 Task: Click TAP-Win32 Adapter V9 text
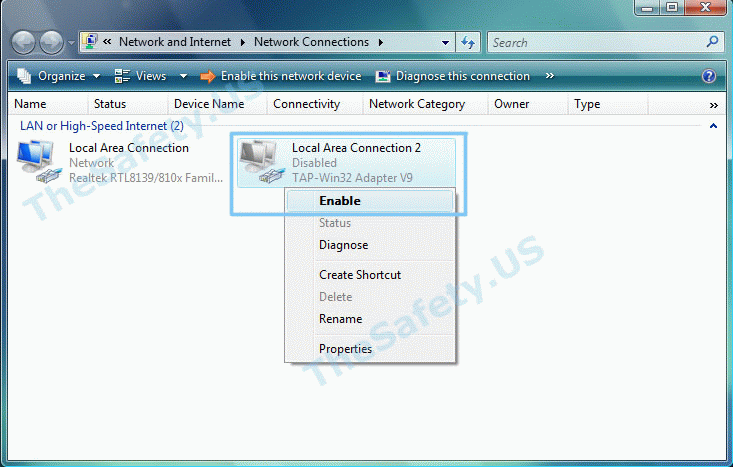click(x=352, y=178)
